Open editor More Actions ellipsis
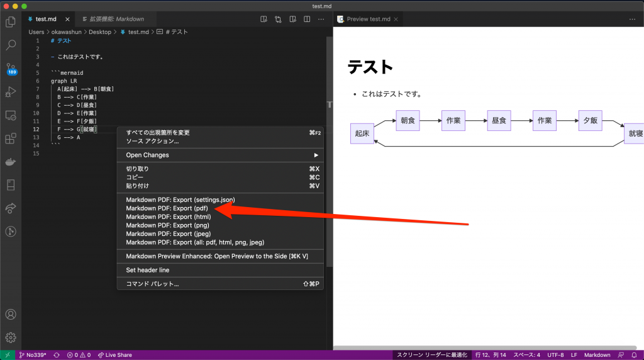The width and height of the screenshot is (644, 360). [321, 19]
